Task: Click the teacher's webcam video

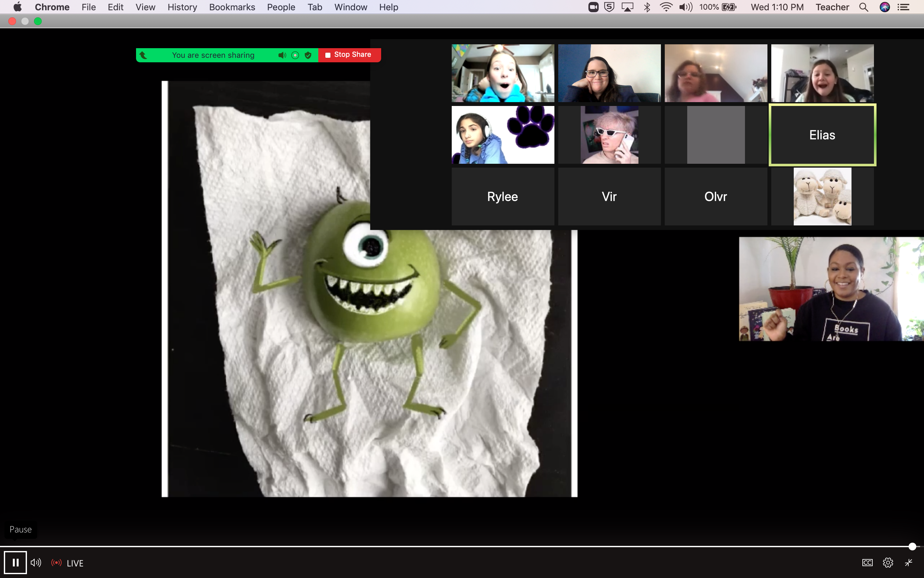Action: tap(831, 289)
